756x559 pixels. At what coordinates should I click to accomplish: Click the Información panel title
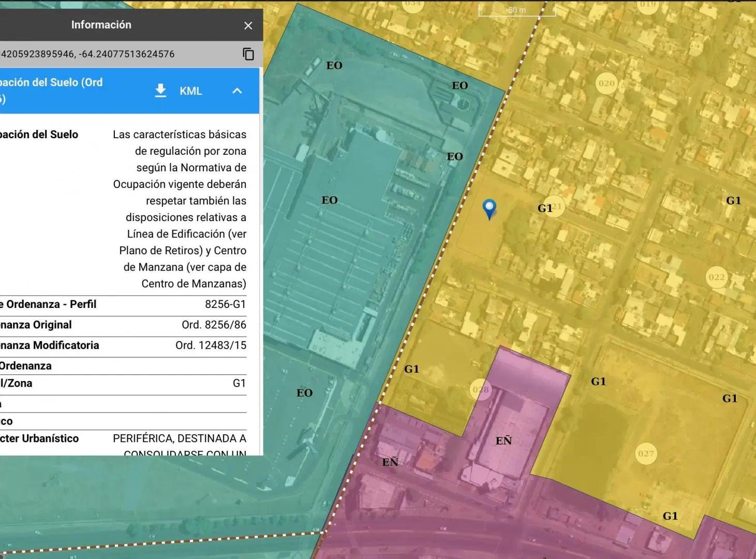tap(101, 25)
